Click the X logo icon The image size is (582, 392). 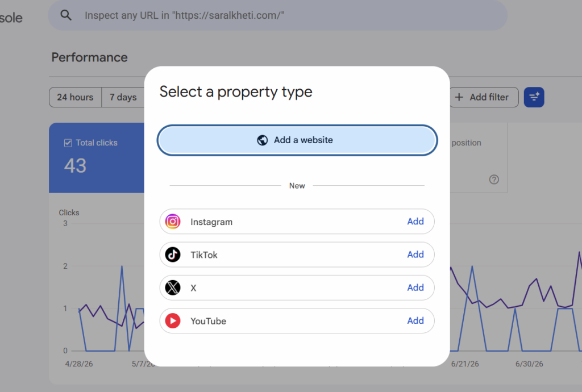click(x=173, y=287)
